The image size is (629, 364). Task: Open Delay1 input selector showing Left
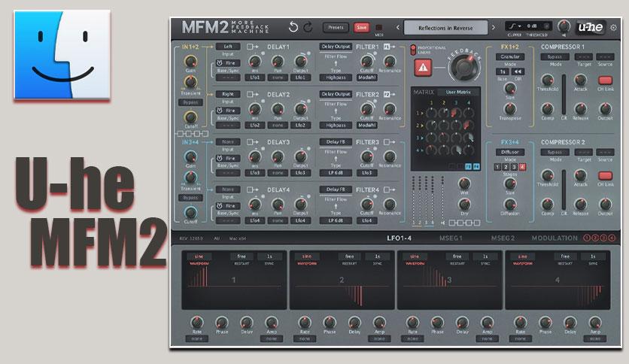pyautogui.click(x=228, y=47)
